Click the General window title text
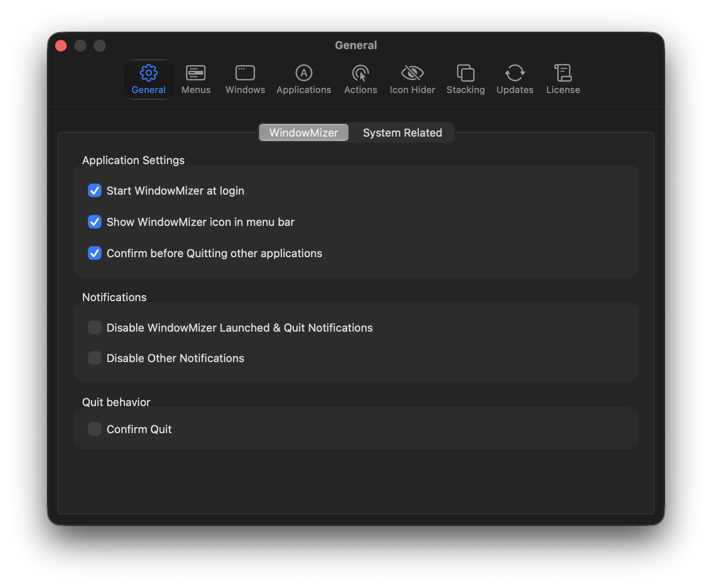This screenshot has width=712, height=588. tap(356, 45)
